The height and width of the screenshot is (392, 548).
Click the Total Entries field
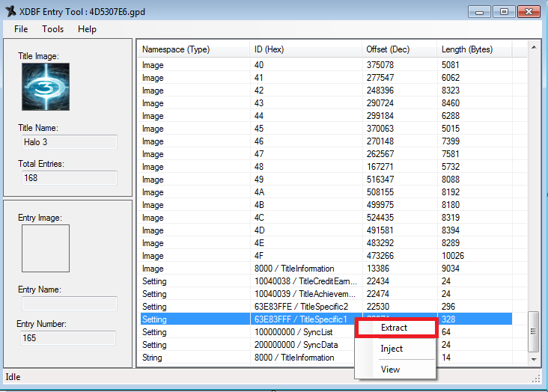pyautogui.click(x=68, y=178)
